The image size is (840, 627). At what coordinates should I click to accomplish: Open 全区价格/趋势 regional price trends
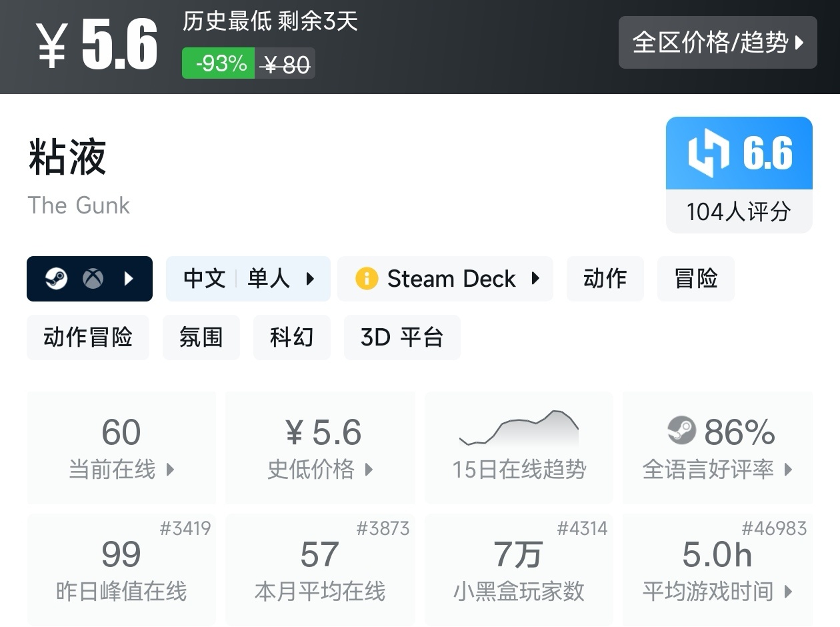pos(717,43)
